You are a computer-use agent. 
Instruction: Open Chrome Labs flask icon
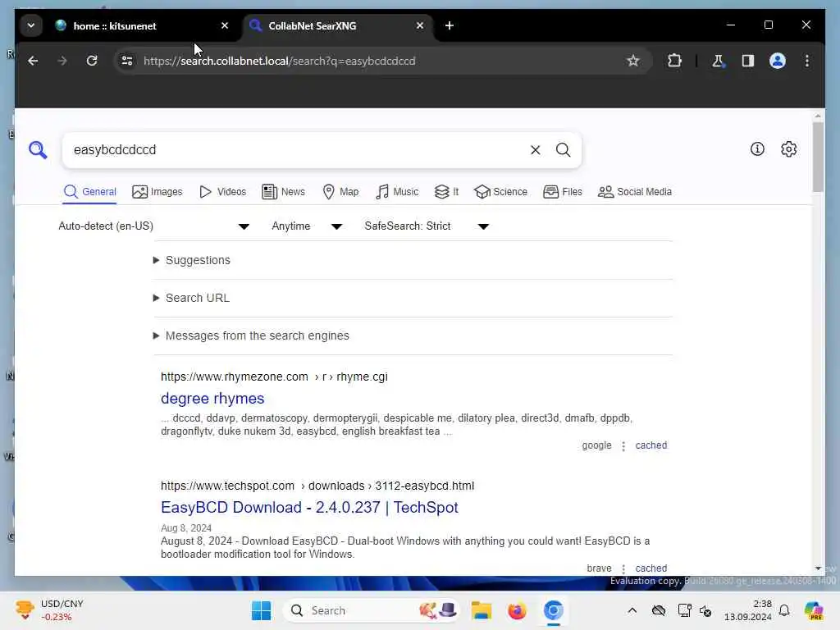(718, 61)
